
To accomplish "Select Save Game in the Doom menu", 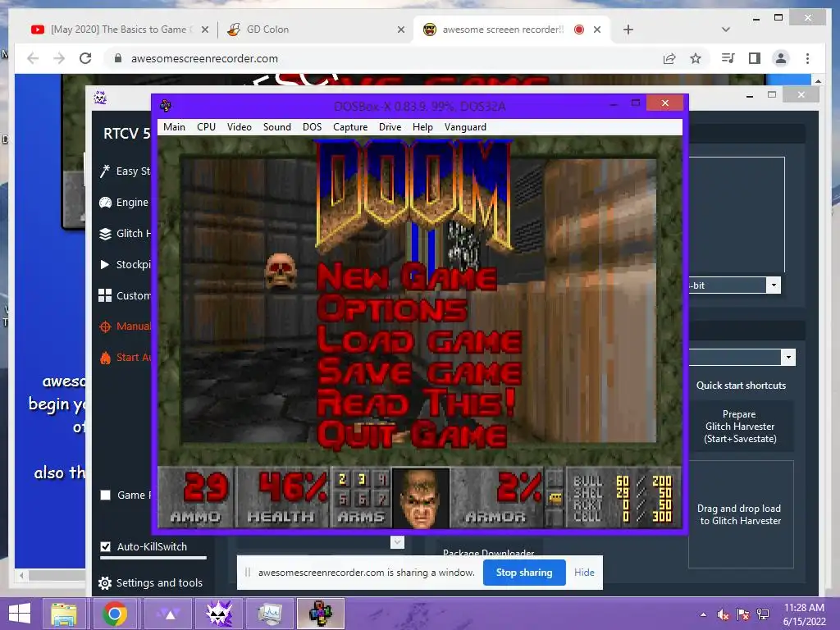I will click(419, 372).
